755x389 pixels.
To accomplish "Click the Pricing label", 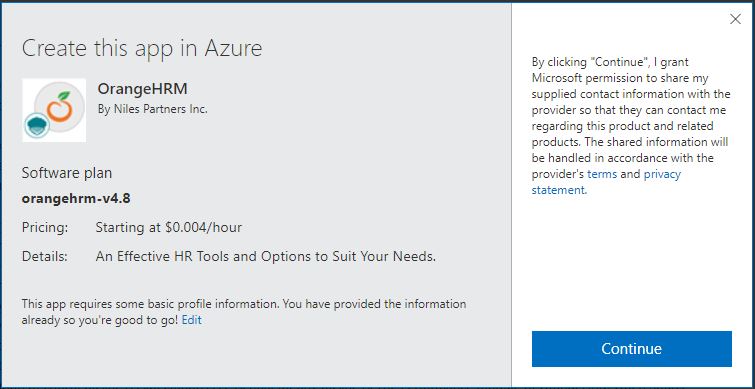I will pos(45,227).
